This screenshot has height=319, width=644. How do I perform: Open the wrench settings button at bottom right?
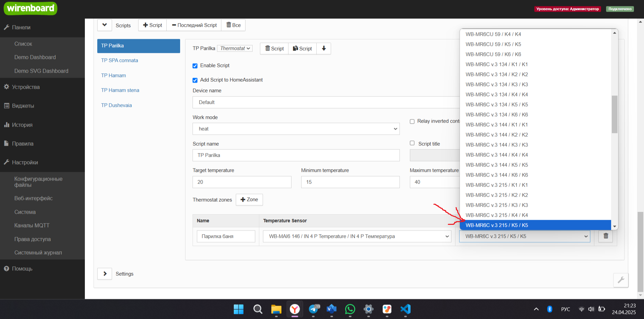(x=621, y=280)
